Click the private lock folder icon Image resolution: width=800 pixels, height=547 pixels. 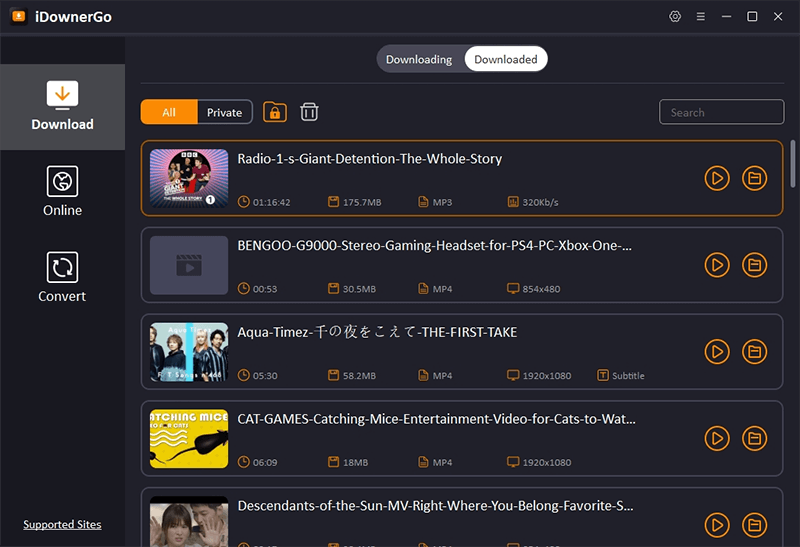274,112
